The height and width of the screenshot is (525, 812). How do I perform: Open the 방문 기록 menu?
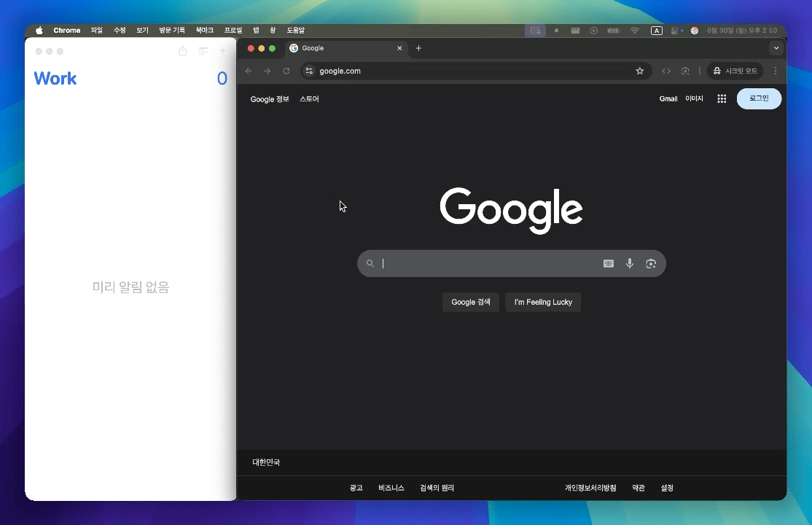172,31
